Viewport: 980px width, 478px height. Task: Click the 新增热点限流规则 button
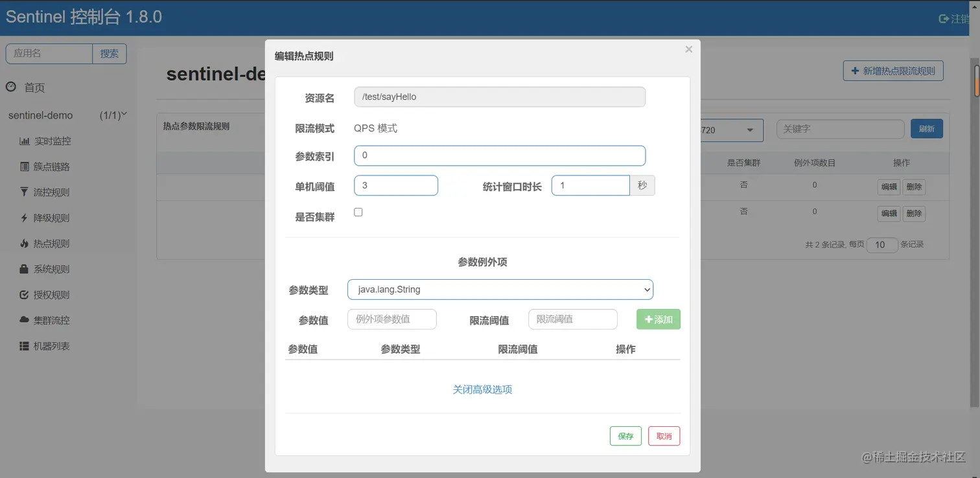(893, 71)
